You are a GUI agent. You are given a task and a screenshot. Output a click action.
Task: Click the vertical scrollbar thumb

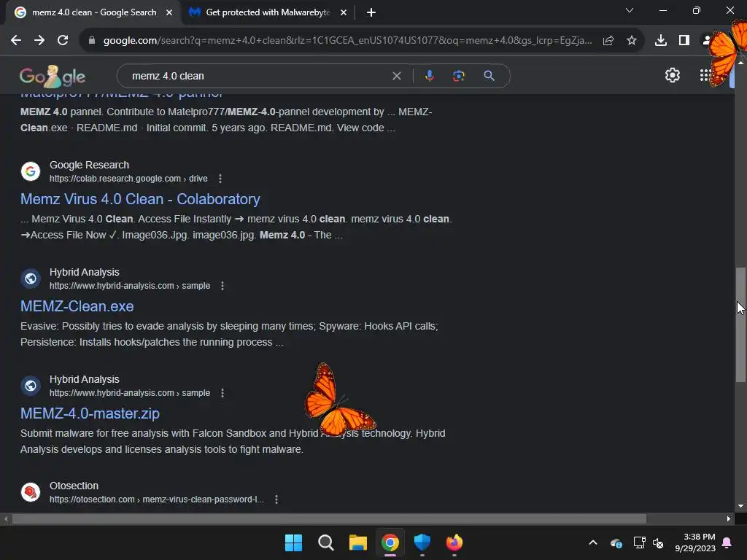point(740,324)
